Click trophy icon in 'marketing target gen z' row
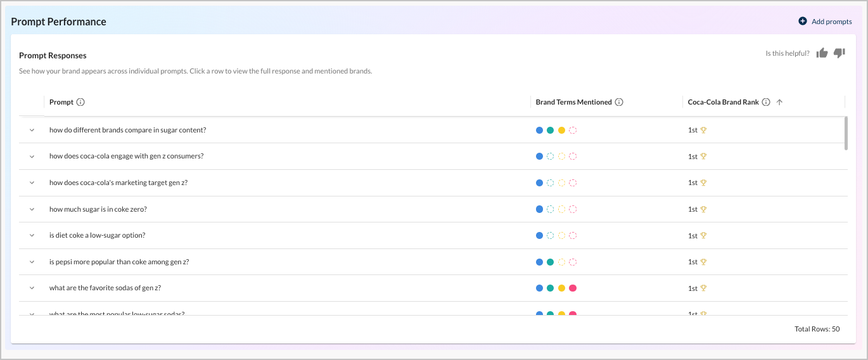868x360 pixels. coord(703,183)
